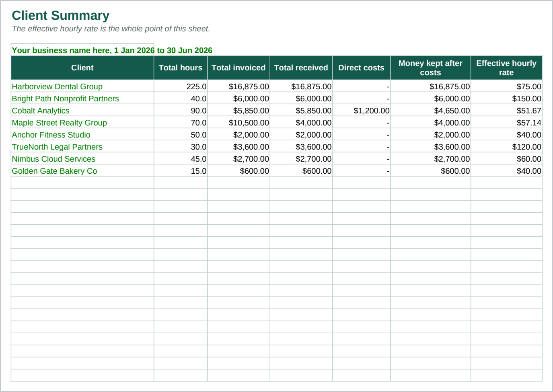Select the 225.0 hours cell
This screenshot has width=553, height=392.
click(181, 86)
